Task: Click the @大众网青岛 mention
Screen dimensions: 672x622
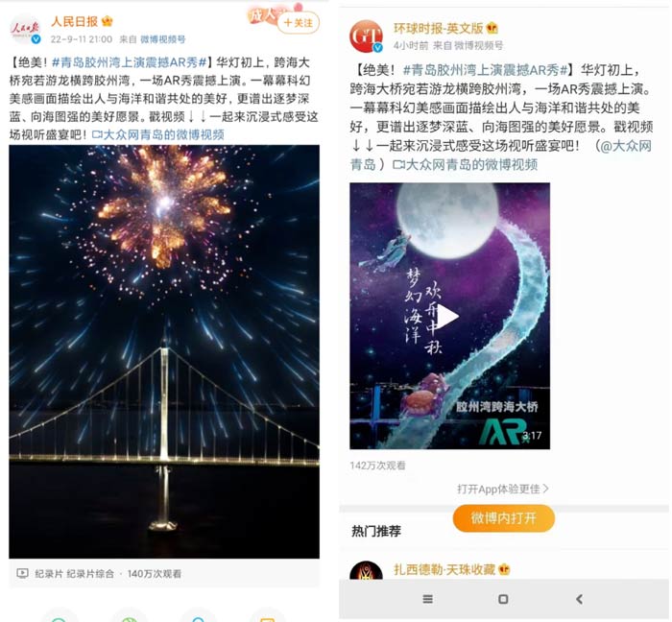Action: [x=500, y=155]
